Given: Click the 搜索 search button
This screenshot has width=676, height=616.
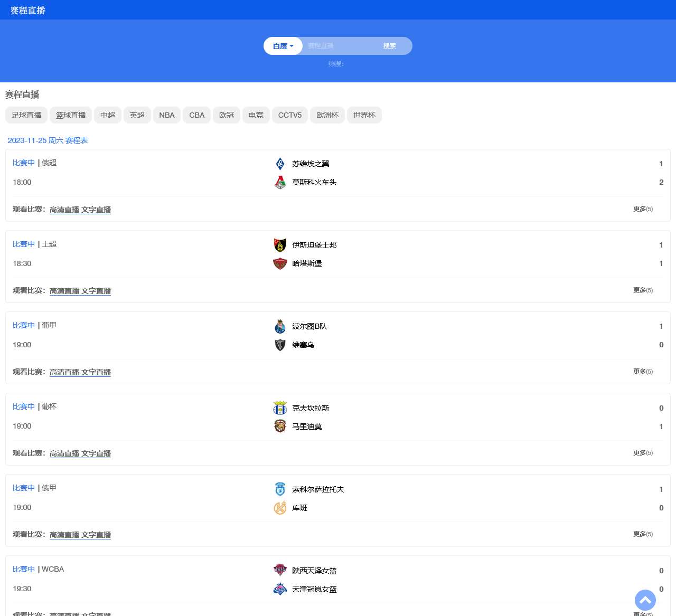Looking at the screenshot, I should pos(390,46).
